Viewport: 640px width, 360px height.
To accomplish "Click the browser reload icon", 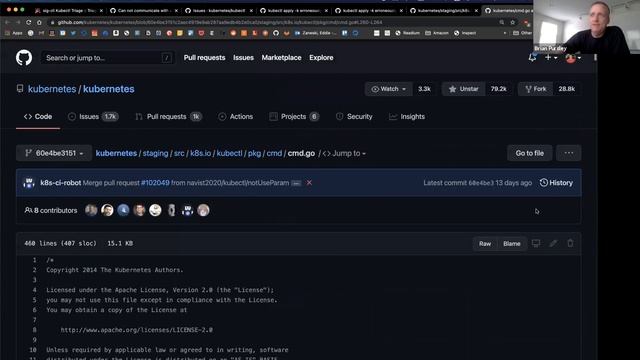I will pyautogui.click(x=29, y=22).
